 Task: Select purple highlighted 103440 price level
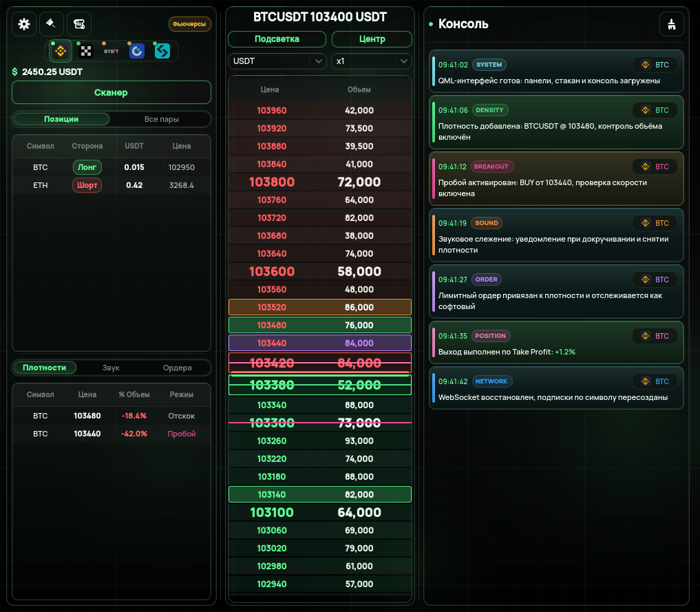tap(319, 343)
